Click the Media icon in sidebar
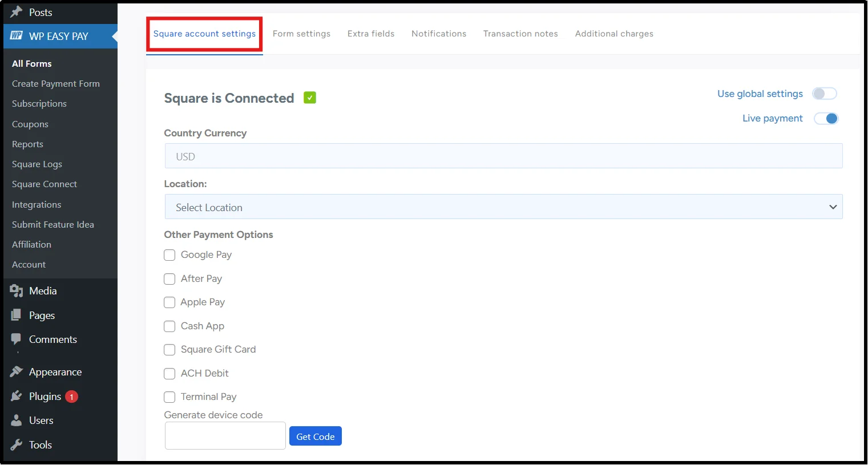Image resolution: width=868 pixels, height=465 pixels. pos(17,291)
